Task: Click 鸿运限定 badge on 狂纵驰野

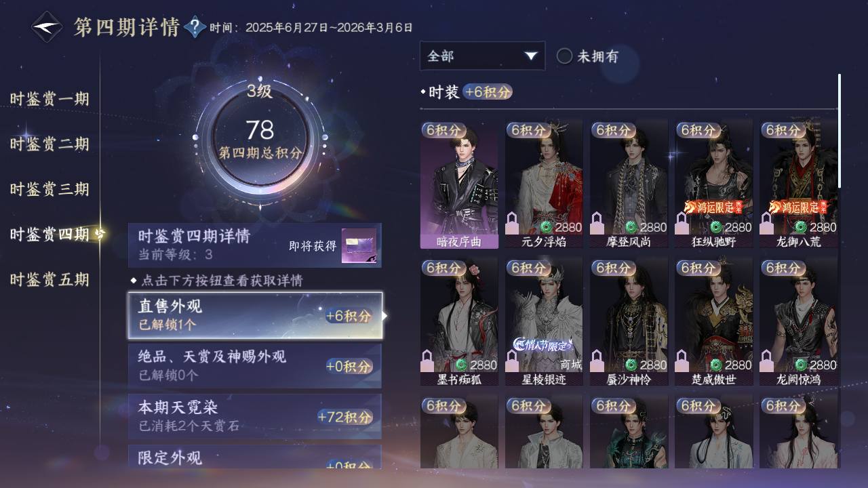Action: (713, 207)
